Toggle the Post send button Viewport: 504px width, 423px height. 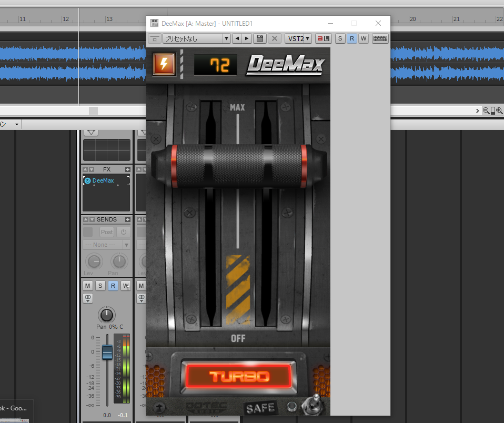107,232
